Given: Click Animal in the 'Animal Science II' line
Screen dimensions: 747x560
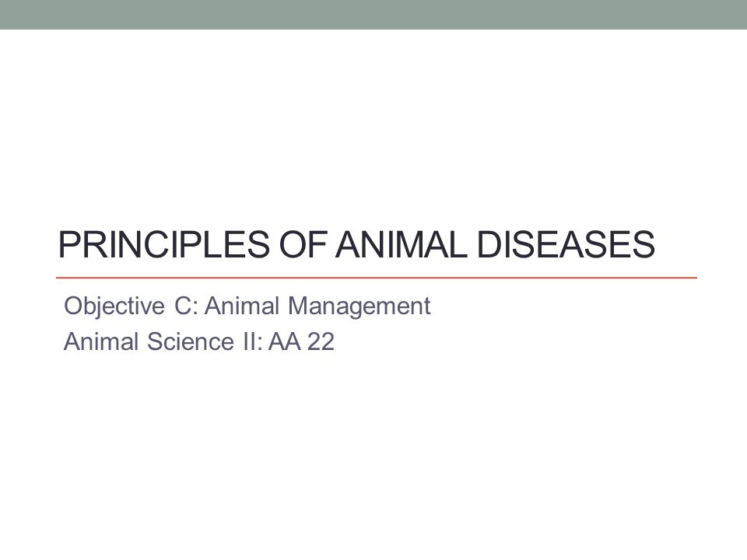Looking at the screenshot, I should pos(101,341).
